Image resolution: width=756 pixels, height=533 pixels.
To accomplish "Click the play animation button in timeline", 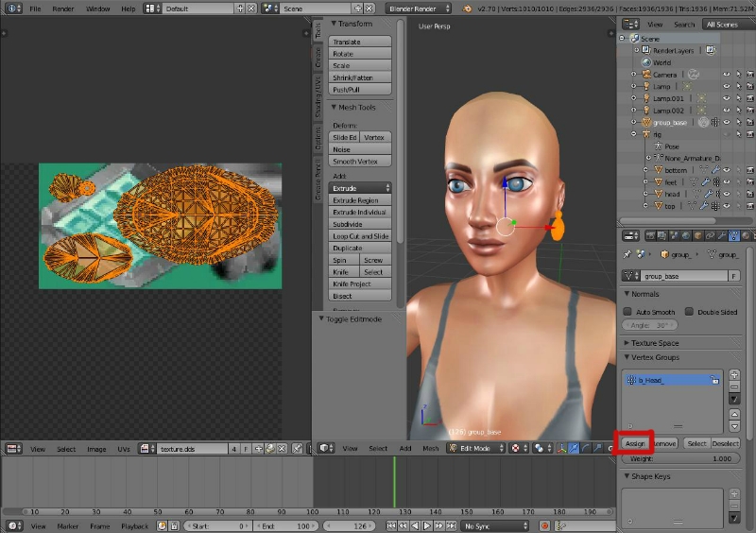I will coord(427,525).
